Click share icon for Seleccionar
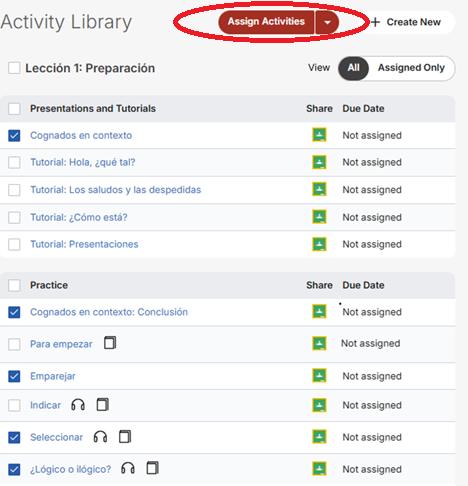Image resolution: width=468 pixels, height=486 pixels. pyautogui.click(x=319, y=437)
